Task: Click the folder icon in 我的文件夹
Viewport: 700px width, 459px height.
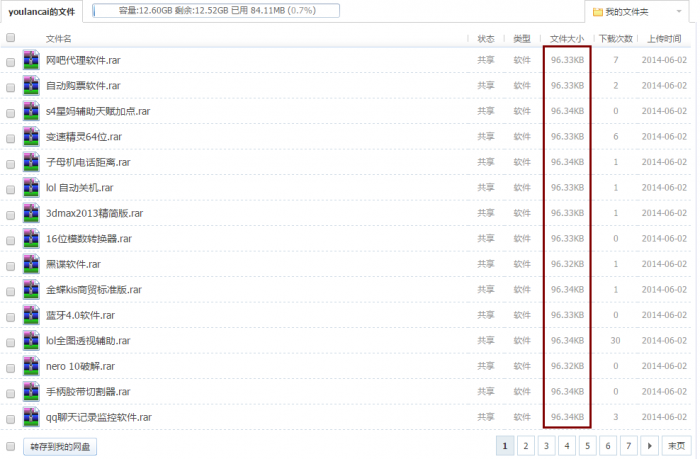Action: click(597, 12)
